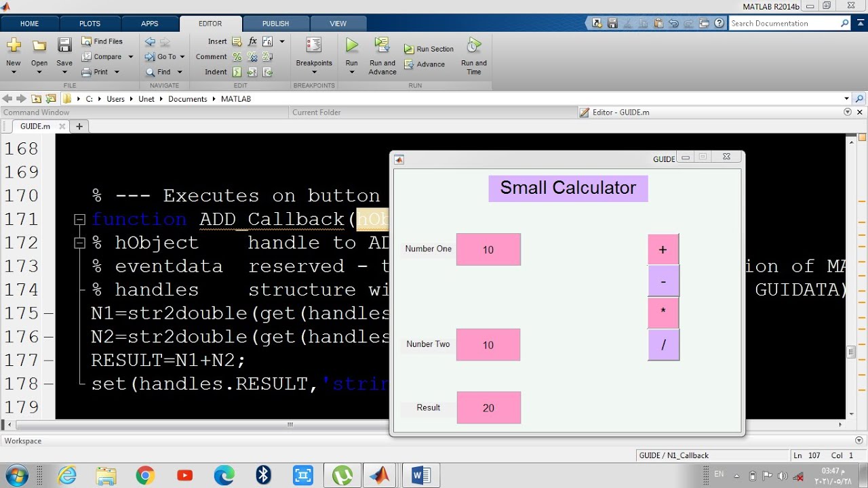Viewport: 868px width, 488px height.
Task: Click the Result field showing 20
Action: [489, 408]
